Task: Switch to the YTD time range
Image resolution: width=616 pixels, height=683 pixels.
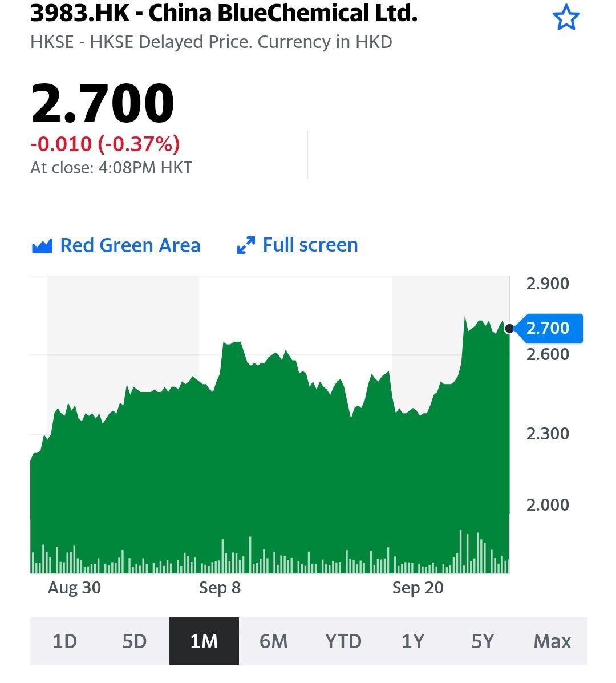Action: coord(343,641)
